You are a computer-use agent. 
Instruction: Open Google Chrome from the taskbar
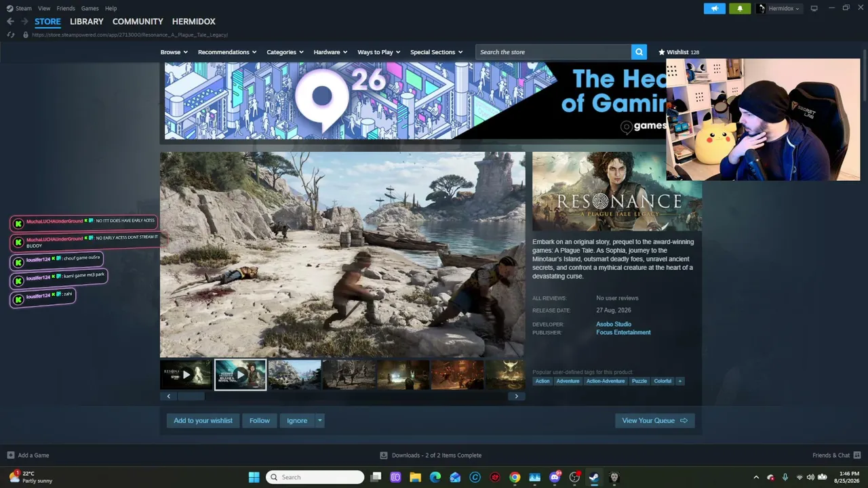tap(515, 477)
